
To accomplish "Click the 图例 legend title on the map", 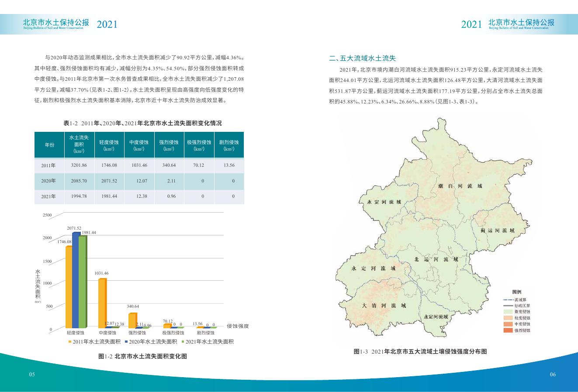I will tap(516, 292).
